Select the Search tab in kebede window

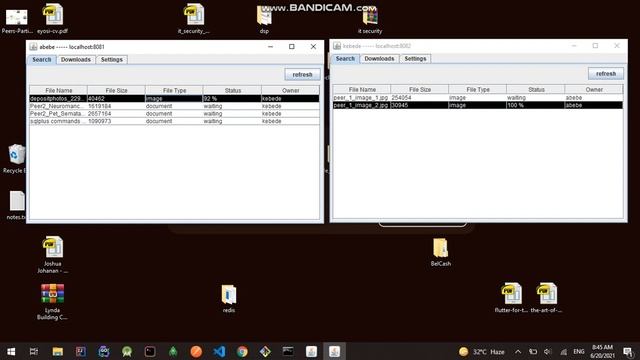[x=345, y=59]
